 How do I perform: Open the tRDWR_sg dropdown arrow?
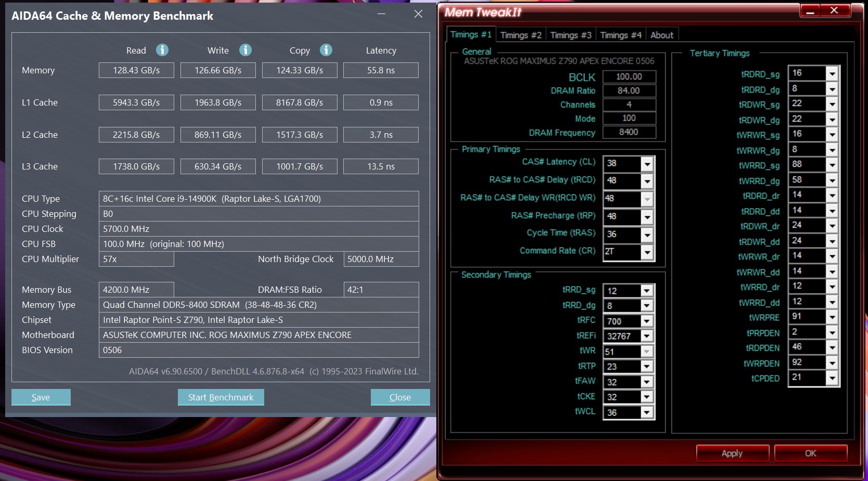pos(832,105)
